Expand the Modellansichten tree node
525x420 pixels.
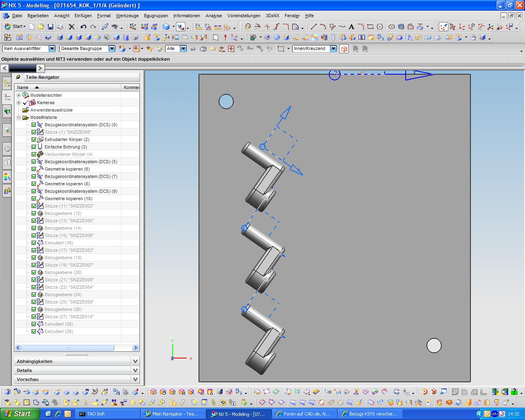pyautogui.click(x=18, y=95)
